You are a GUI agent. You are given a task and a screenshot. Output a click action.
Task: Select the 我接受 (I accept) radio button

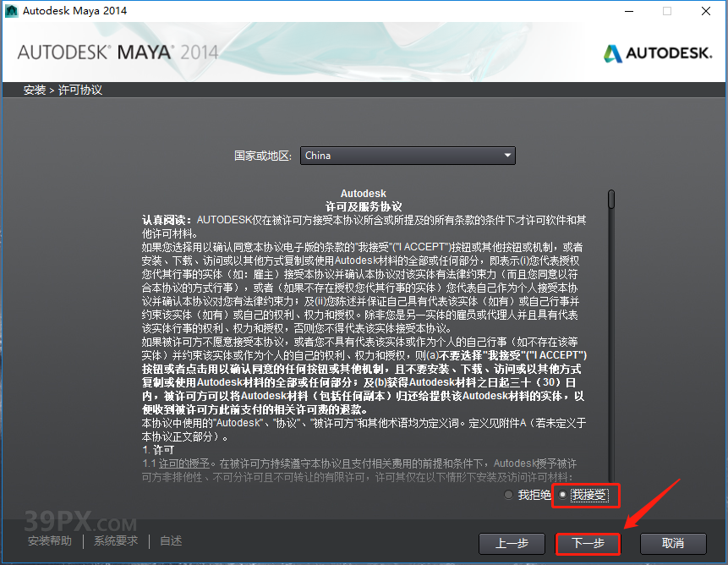[x=564, y=496]
